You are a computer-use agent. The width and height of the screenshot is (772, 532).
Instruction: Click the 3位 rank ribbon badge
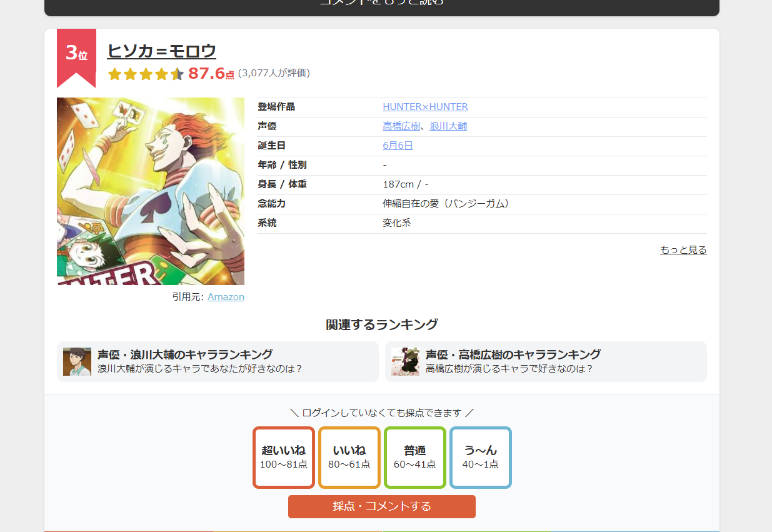(x=76, y=55)
